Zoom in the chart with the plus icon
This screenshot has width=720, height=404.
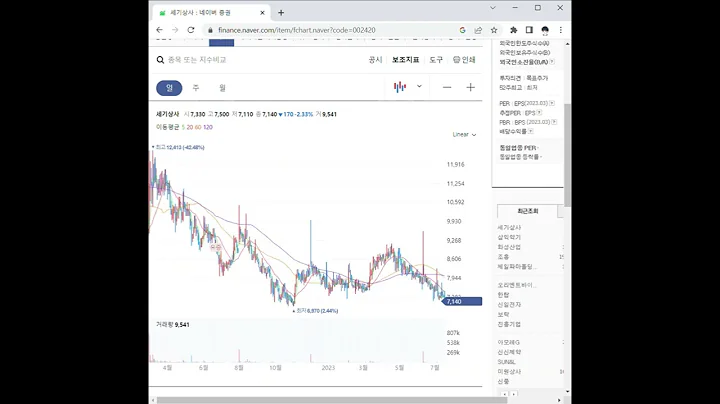[x=471, y=87]
